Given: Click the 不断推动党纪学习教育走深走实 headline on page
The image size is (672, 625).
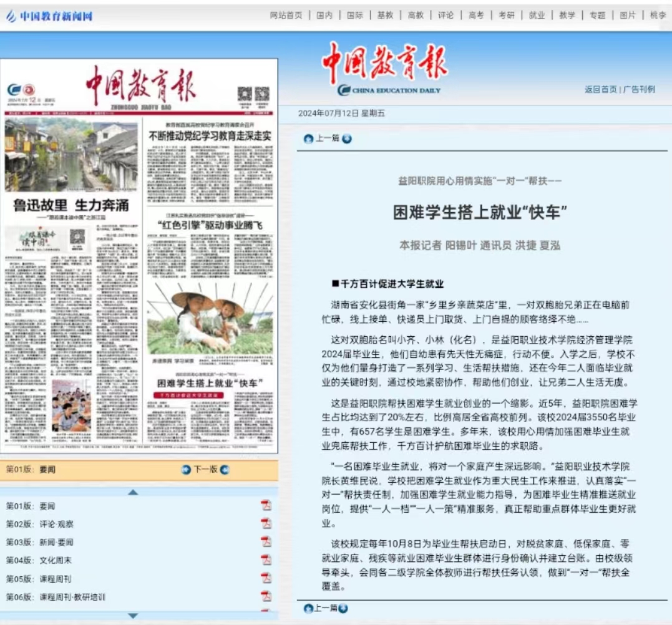Looking at the screenshot, I should [210, 136].
